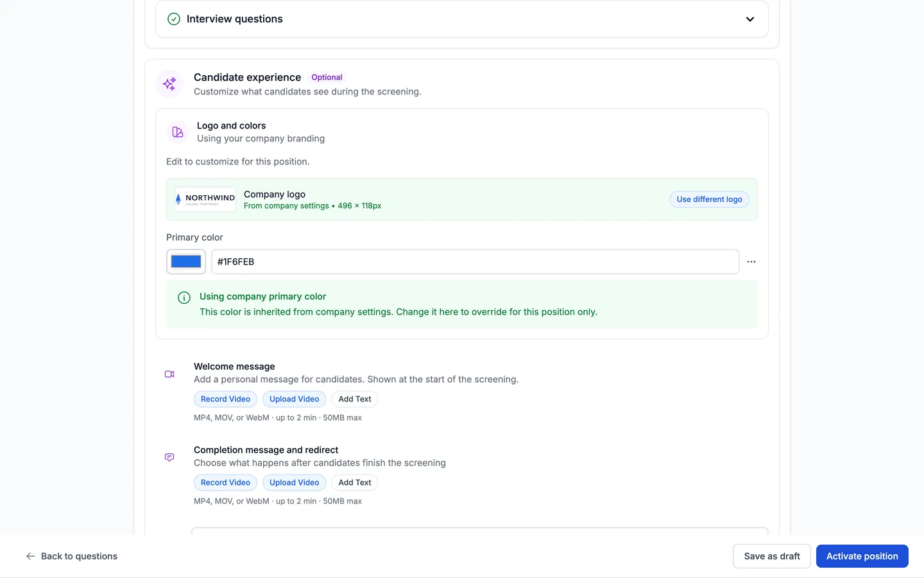Click the Save as draft button

(772, 556)
